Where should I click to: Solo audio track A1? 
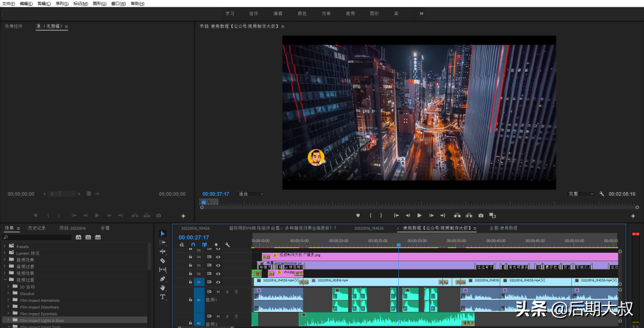(x=227, y=292)
